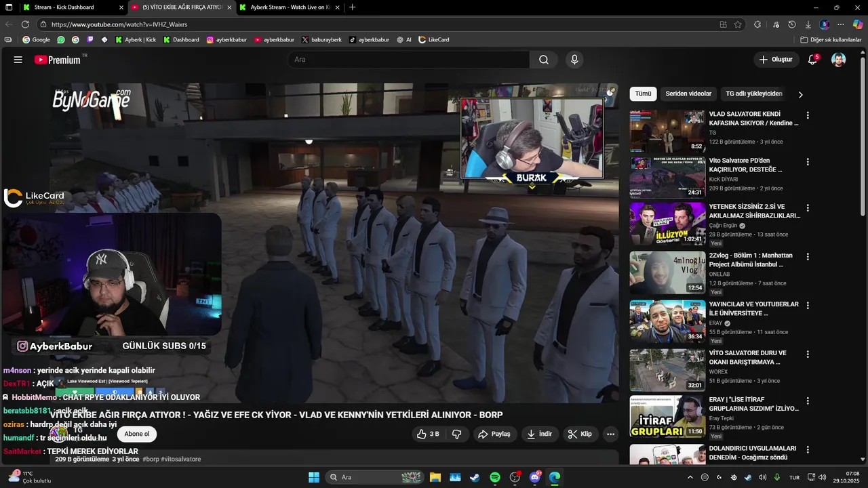Open weather widget showing 11°C

pos(30,477)
